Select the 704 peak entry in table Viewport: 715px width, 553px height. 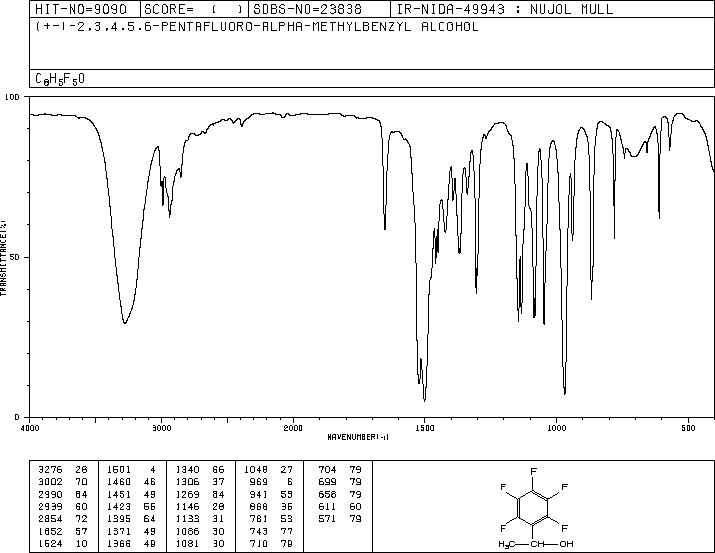[340, 470]
